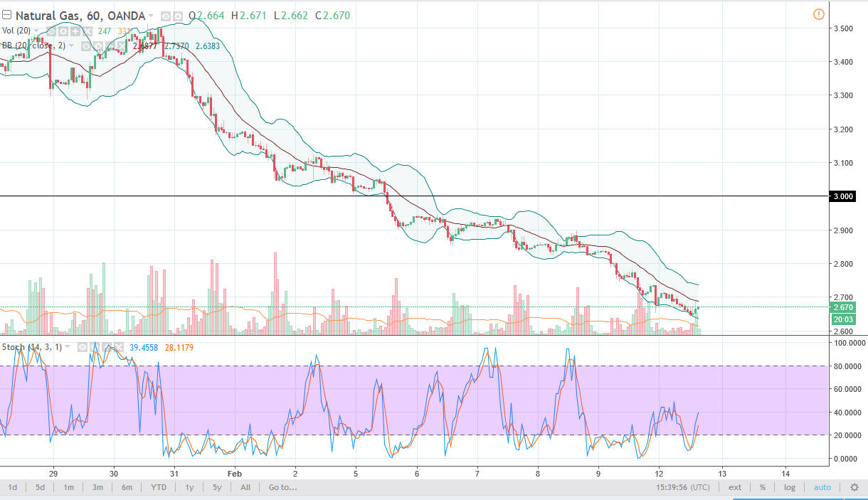Hide the BB (20, close, 2) indicator
This screenshot has width=868, height=500.
(85, 46)
